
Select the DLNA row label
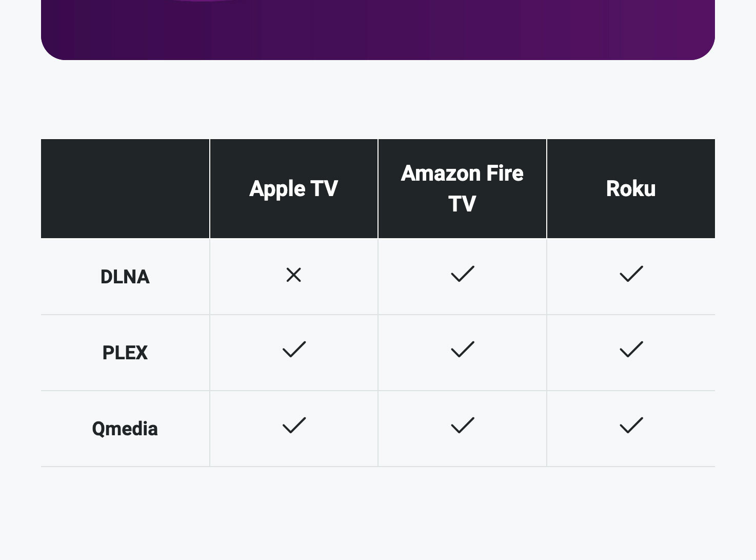coord(125,277)
